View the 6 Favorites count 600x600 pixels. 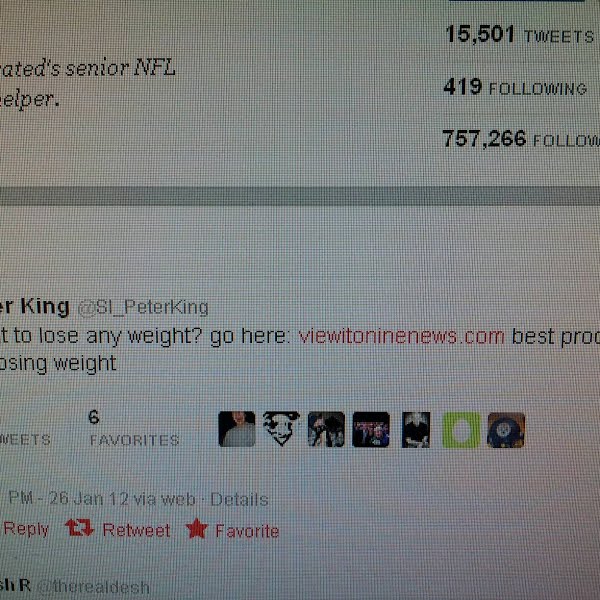(x=134, y=428)
